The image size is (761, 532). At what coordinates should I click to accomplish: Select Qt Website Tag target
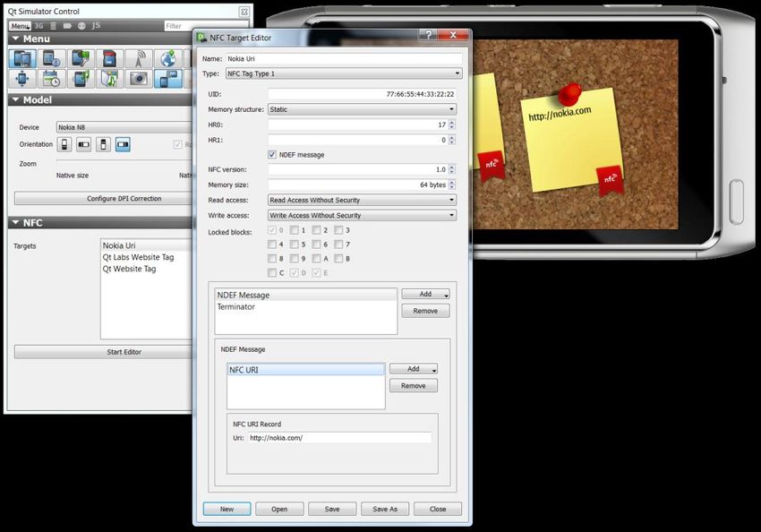[147, 269]
